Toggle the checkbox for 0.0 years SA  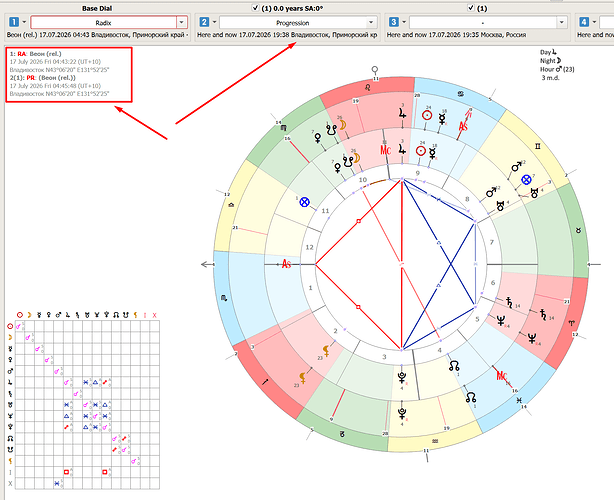coord(256,7)
